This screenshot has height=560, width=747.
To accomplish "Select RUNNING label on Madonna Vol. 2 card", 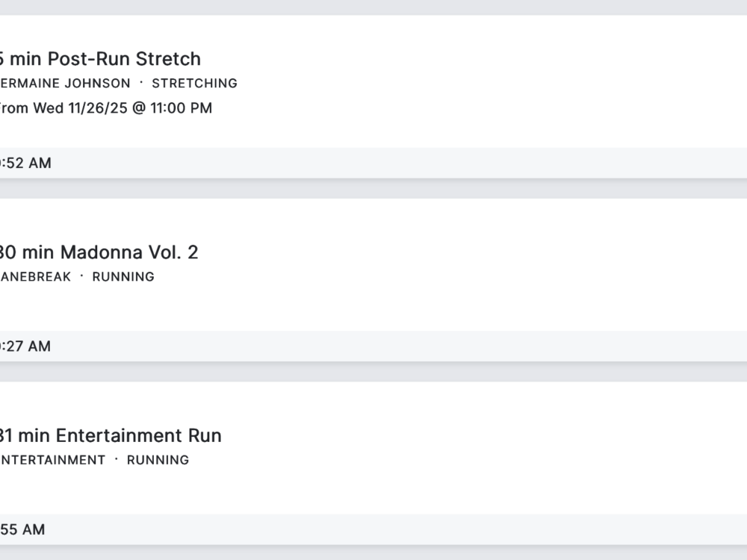I will point(123,277).
